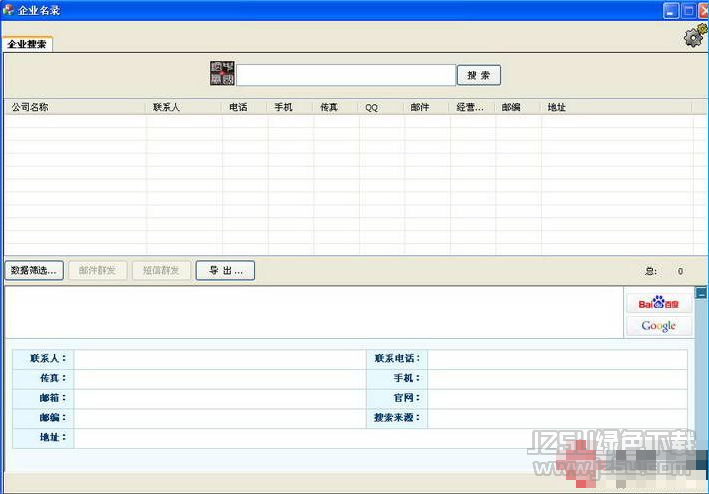The height and width of the screenshot is (494, 709).
Task: Click the app icon in title bar
Action: [8, 10]
